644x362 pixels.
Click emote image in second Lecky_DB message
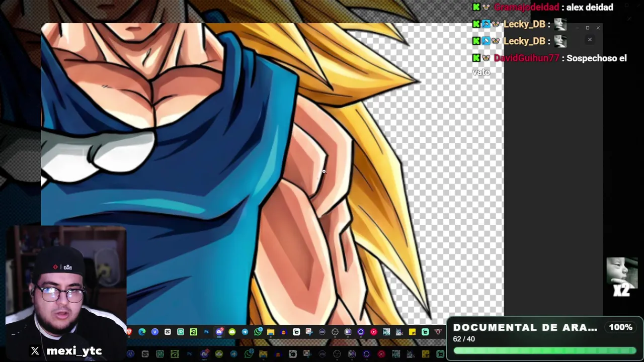pyautogui.click(x=560, y=41)
